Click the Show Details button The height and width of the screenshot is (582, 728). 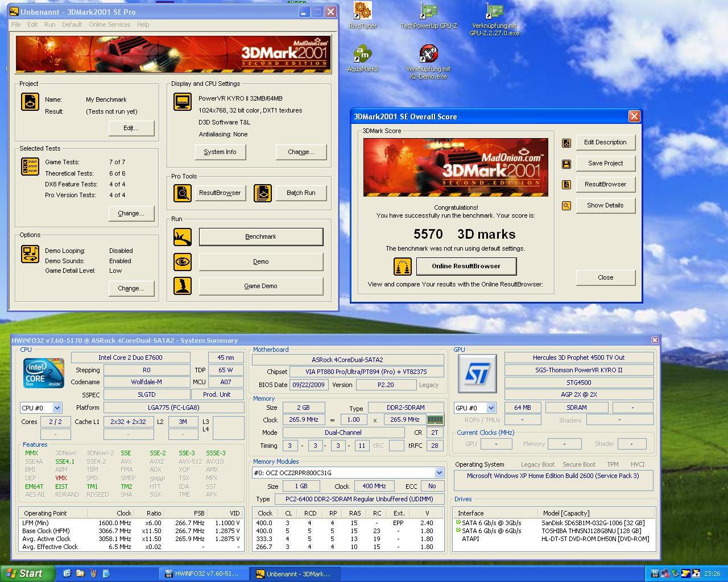coord(606,205)
